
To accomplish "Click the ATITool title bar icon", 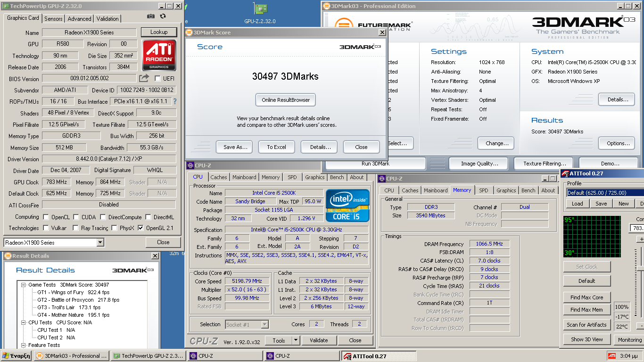I will 565,173.
